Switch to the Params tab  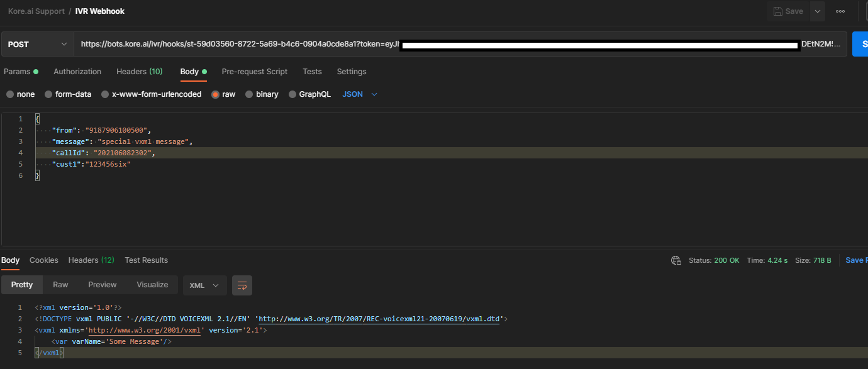[21, 72]
